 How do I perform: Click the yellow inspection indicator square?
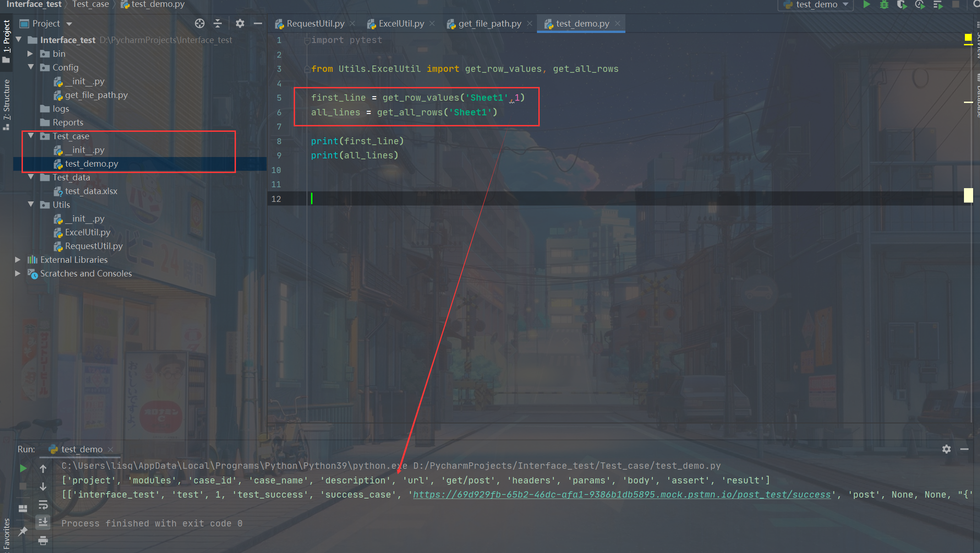pos(968,38)
